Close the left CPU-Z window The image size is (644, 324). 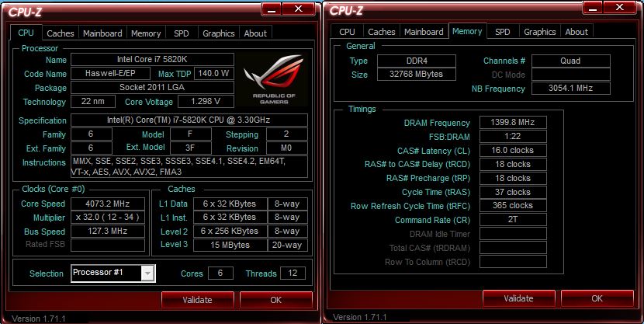[299, 9]
